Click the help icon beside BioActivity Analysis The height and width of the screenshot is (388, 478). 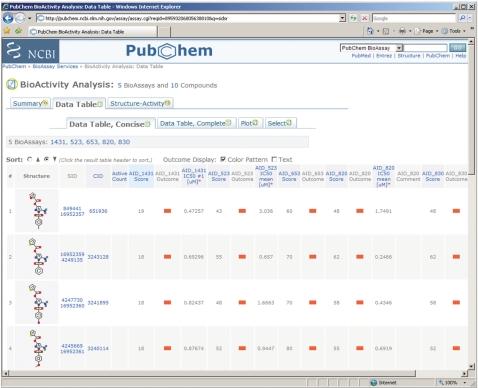tap(12, 84)
